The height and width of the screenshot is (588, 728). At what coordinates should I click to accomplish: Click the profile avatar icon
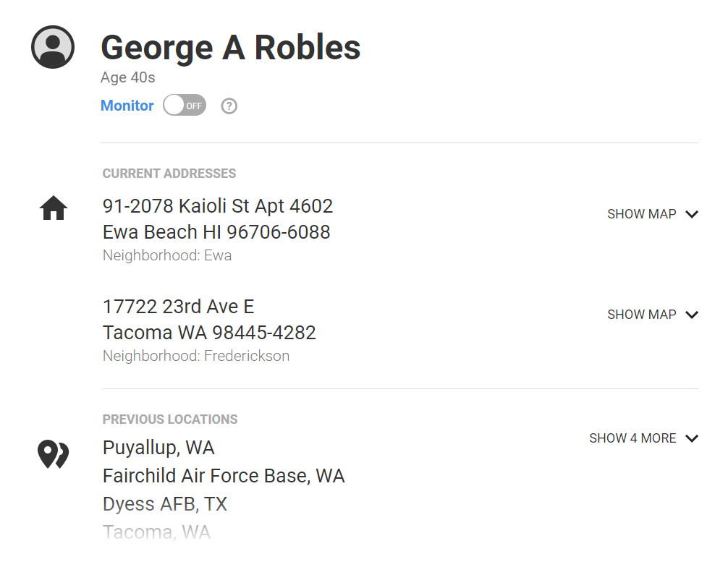[53, 47]
